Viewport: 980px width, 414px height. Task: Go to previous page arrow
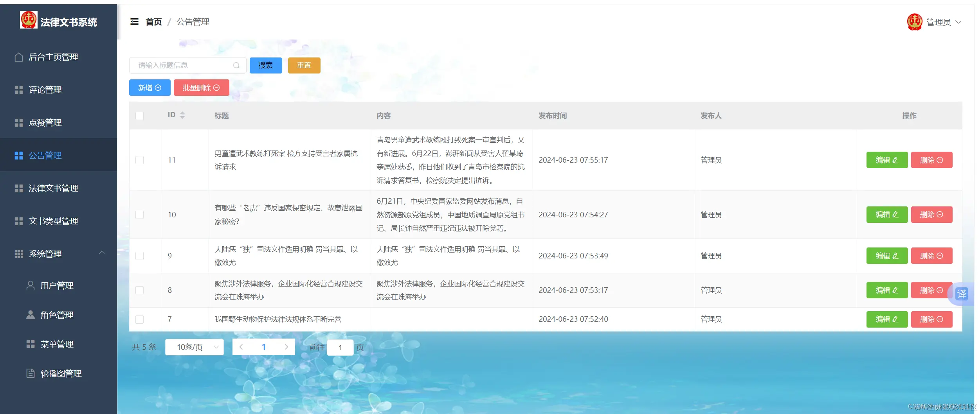pyautogui.click(x=241, y=347)
